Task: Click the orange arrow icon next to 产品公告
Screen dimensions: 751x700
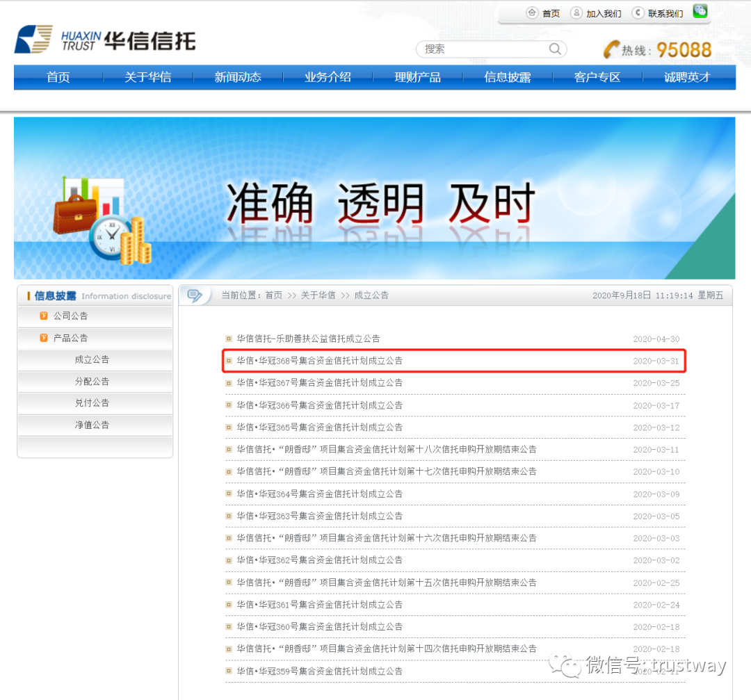Action: point(44,338)
